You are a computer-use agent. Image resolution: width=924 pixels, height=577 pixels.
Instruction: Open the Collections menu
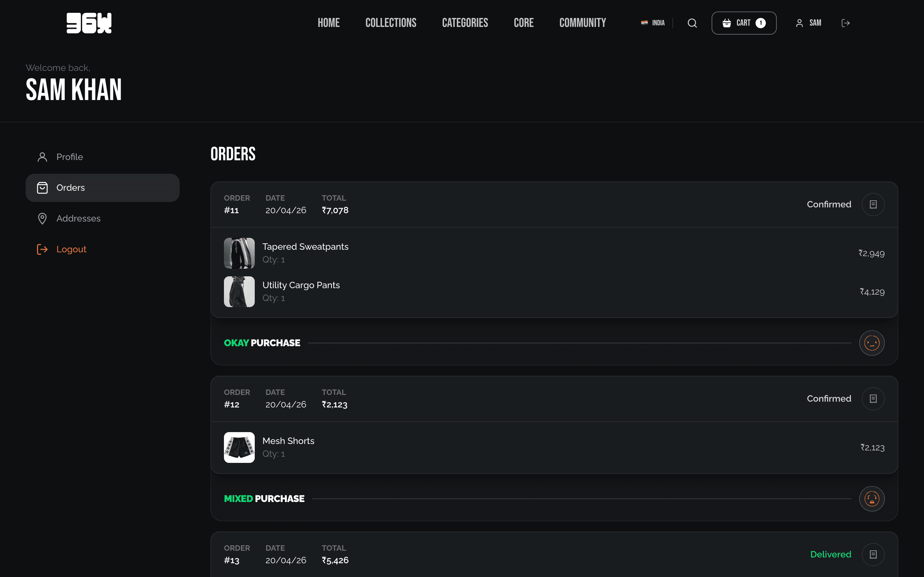pyautogui.click(x=390, y=23)
